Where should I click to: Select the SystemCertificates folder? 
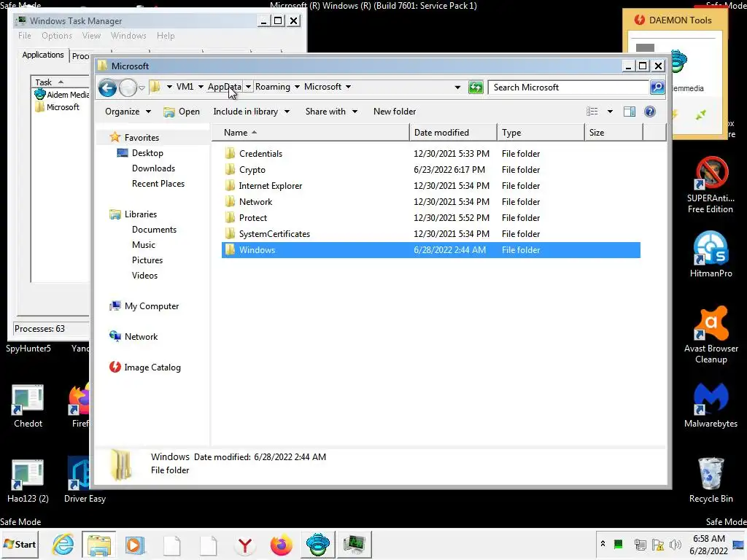click(274, 234)
